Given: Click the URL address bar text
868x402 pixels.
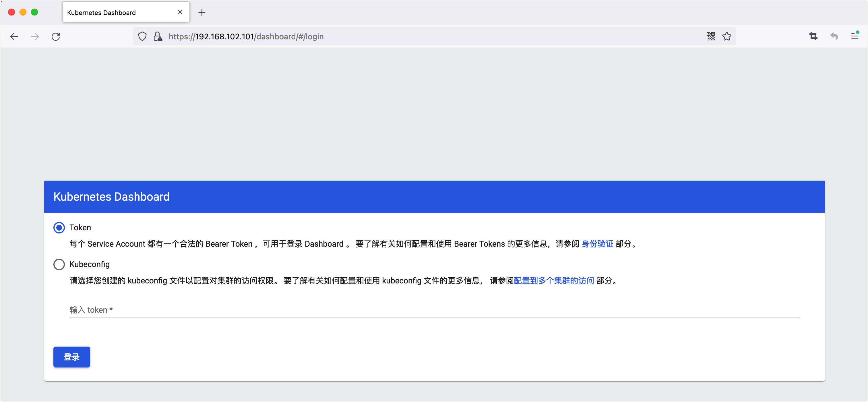Looking at the screenshot, I should (246, 36).
